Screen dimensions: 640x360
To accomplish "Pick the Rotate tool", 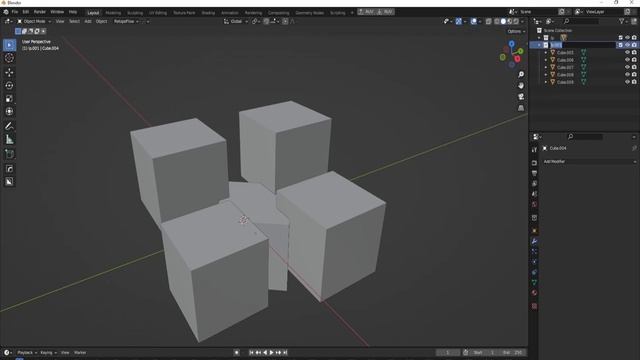I will (x=9, y=85).
